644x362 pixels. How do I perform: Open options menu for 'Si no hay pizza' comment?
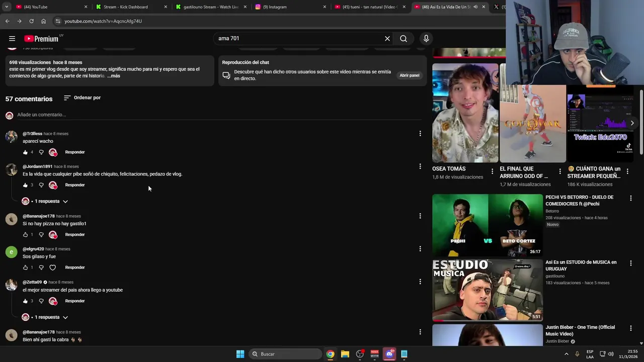click(x=420, y=216)
